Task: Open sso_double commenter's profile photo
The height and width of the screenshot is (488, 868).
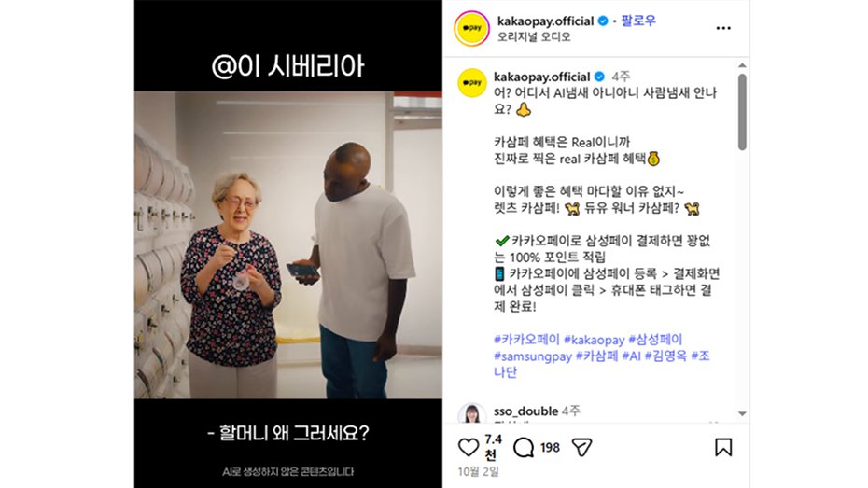Action: 472,413
